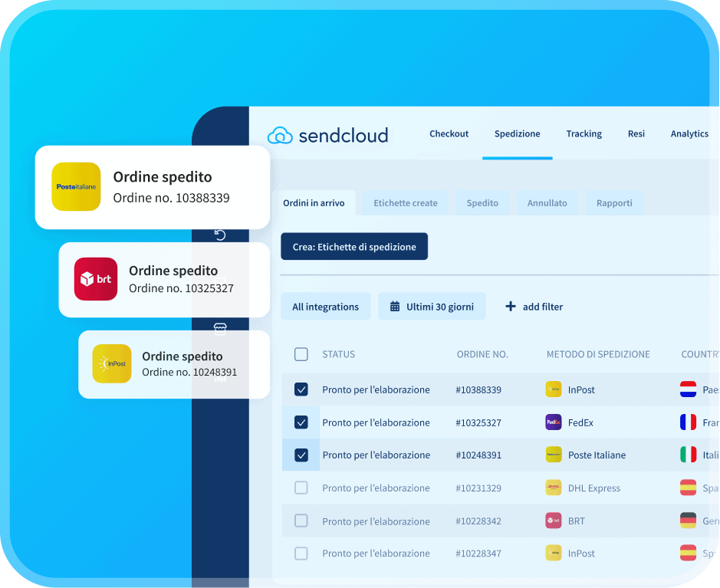Click the InPost logo in notification card
Screen dimensions: 720x588
coord(113,363)
